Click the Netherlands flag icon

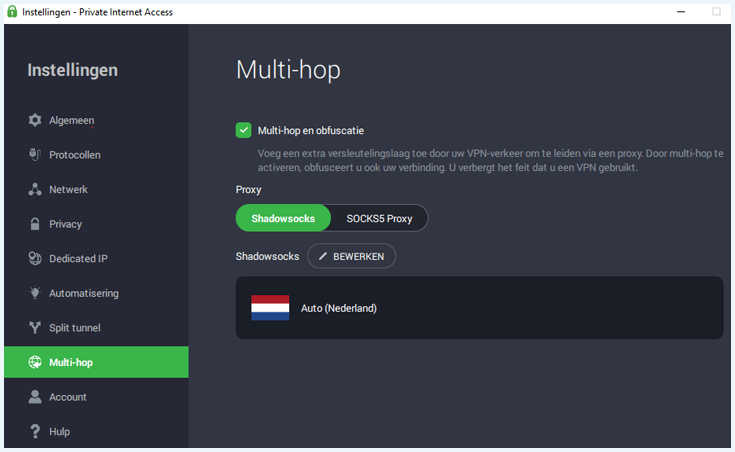[x=270, y=308]
